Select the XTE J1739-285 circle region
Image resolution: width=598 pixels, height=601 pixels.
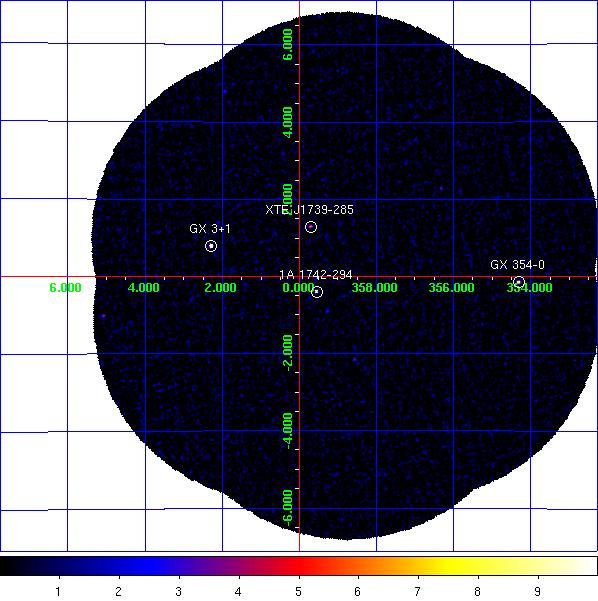pos(311,227)
